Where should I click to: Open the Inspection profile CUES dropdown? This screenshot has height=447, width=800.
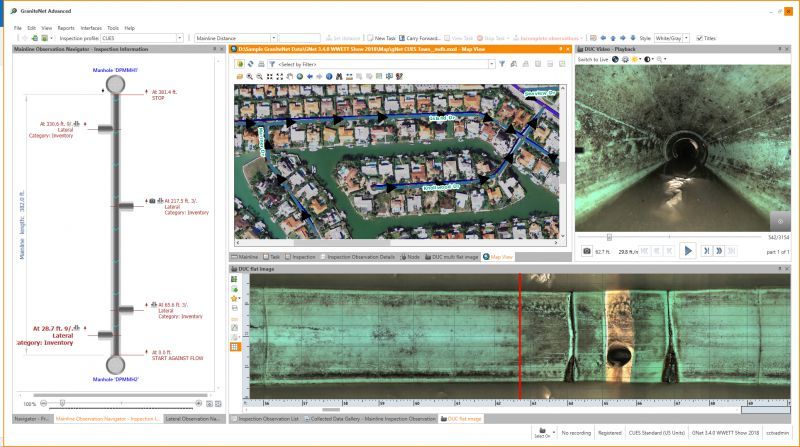point(179,38)
